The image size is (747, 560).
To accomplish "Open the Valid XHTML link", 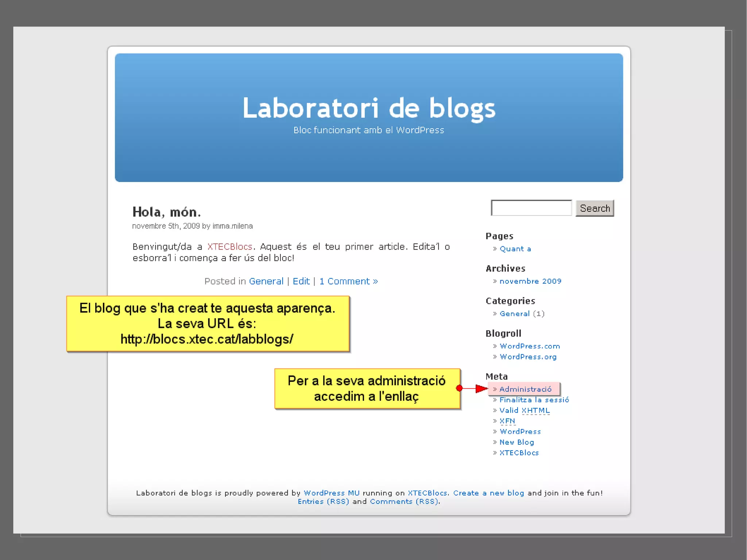I will (x=524, y=410).
